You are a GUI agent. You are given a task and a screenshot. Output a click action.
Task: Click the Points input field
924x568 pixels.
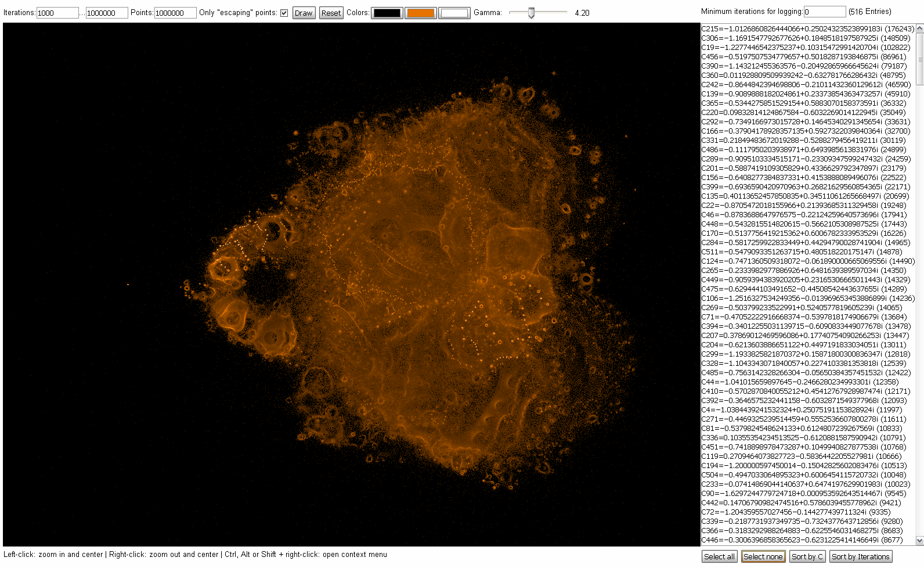175,13
